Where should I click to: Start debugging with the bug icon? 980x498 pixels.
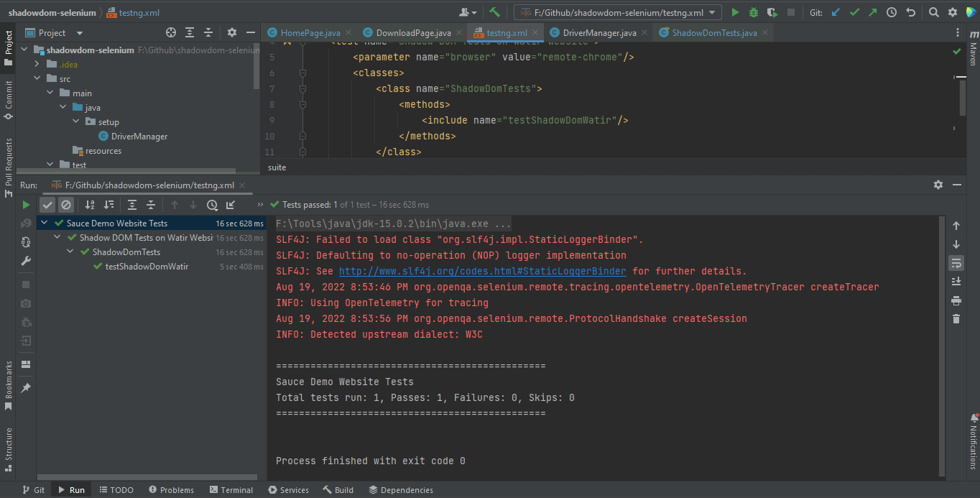coord(754,12)
